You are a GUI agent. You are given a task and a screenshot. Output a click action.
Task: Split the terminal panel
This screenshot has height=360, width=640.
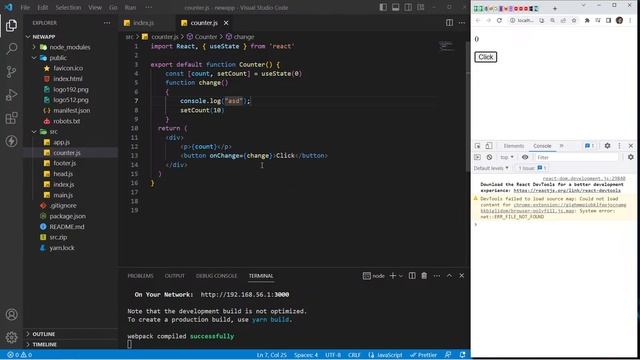pos(412,276)
